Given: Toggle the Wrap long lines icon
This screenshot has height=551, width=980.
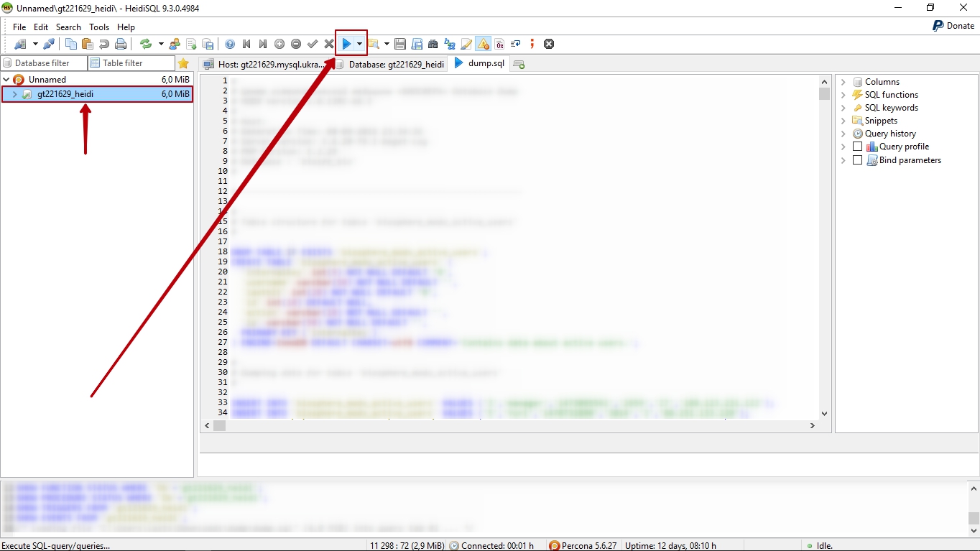Looking at the screenshot, I should click(x=516, y=44).
